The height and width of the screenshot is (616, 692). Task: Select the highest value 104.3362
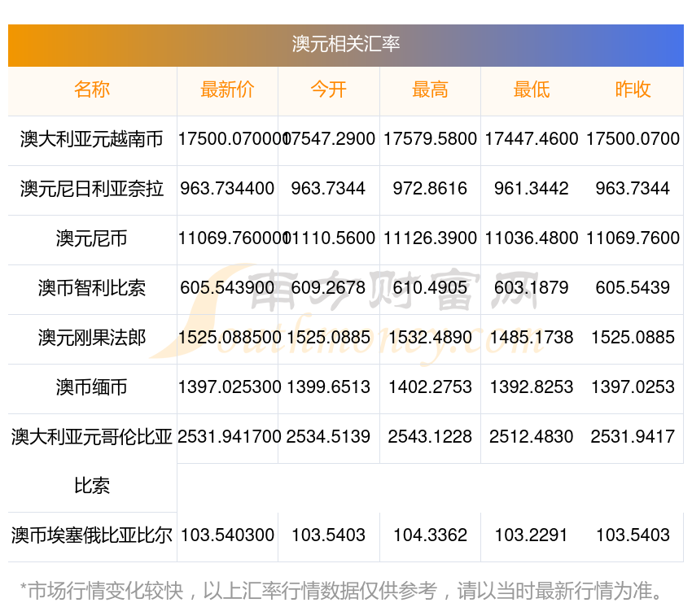click(x=430, y=535)
